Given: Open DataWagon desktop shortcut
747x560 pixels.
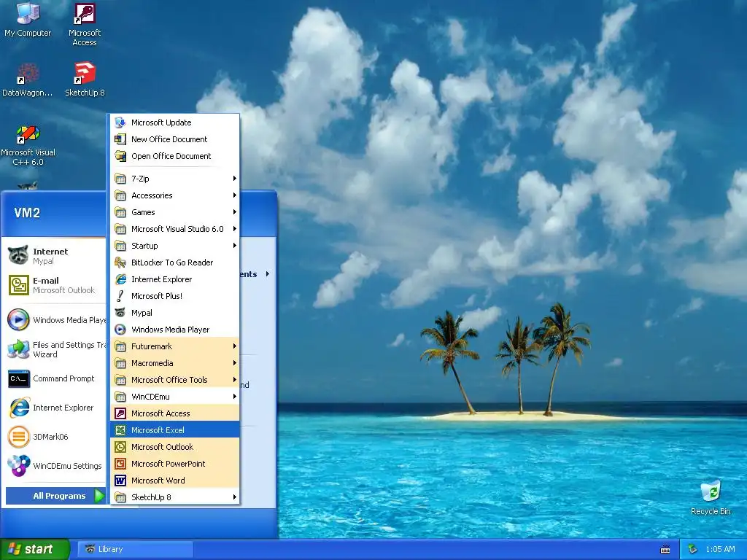Looking at the screenshot, I should click(28, 79).
